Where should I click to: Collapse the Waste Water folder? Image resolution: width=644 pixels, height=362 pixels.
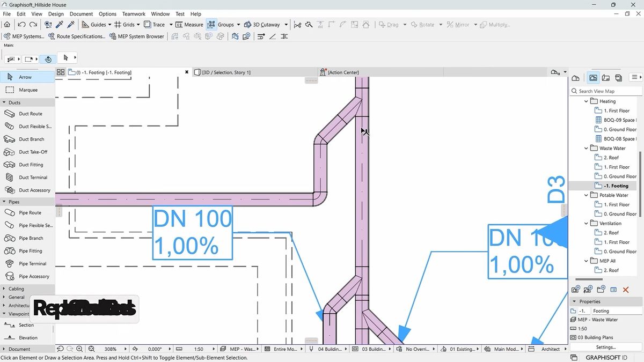586,148
